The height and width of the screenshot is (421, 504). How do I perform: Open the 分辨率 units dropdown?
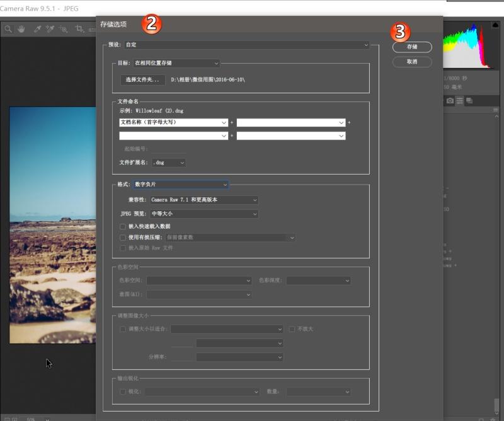coord(239,357)
